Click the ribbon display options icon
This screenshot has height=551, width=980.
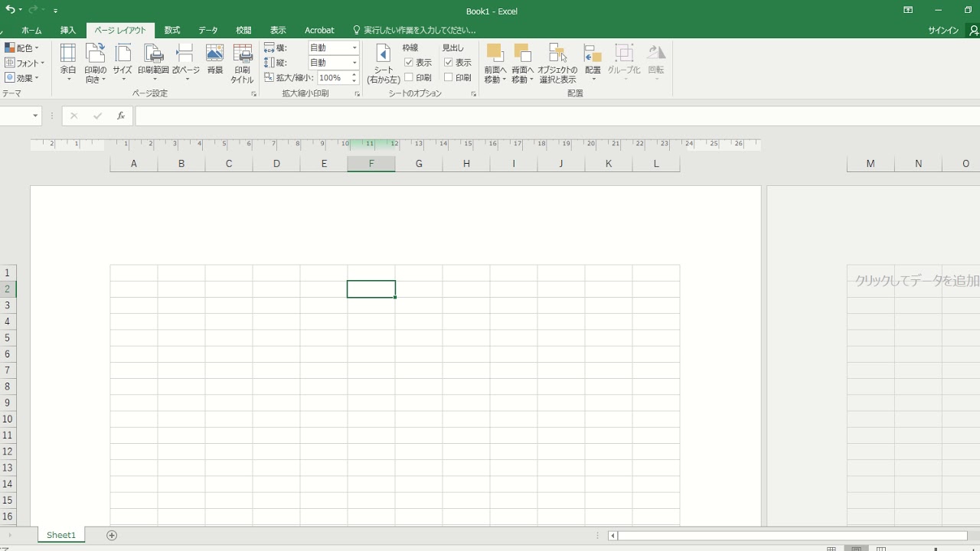908,10
